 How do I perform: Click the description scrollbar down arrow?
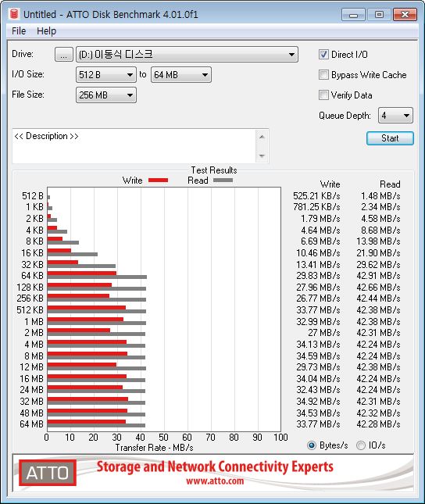click(x=262, y=156)
